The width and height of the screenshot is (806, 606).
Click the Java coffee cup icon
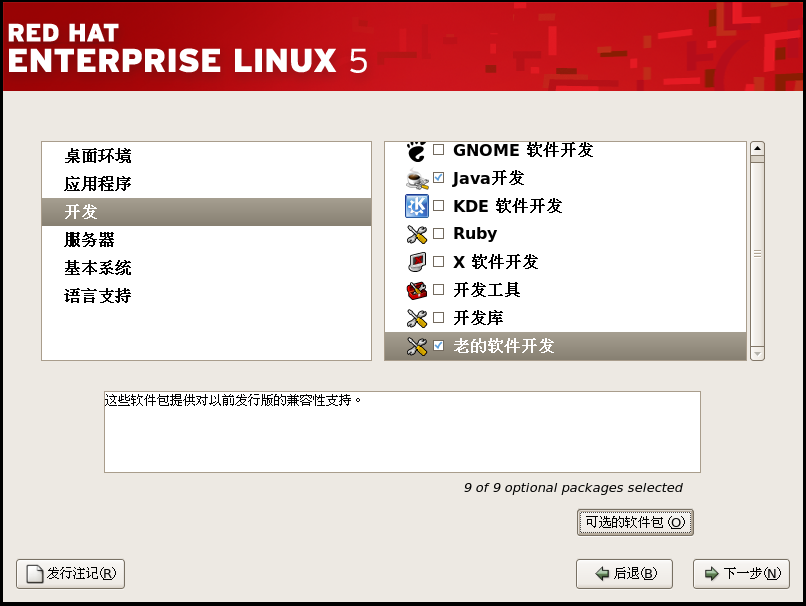click(417, 179)
